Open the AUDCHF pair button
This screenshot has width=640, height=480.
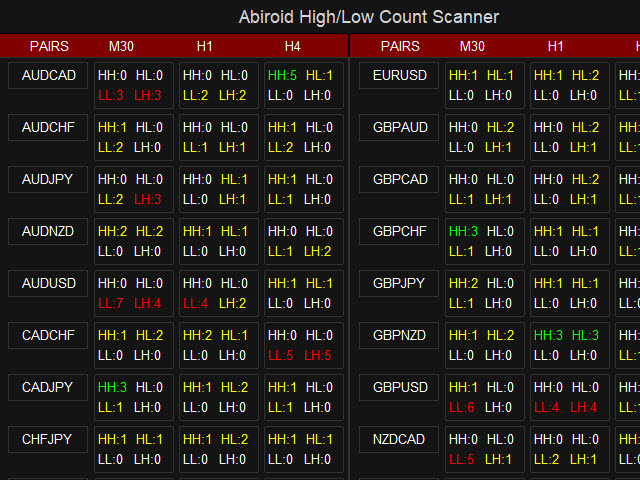click(48, 127)
